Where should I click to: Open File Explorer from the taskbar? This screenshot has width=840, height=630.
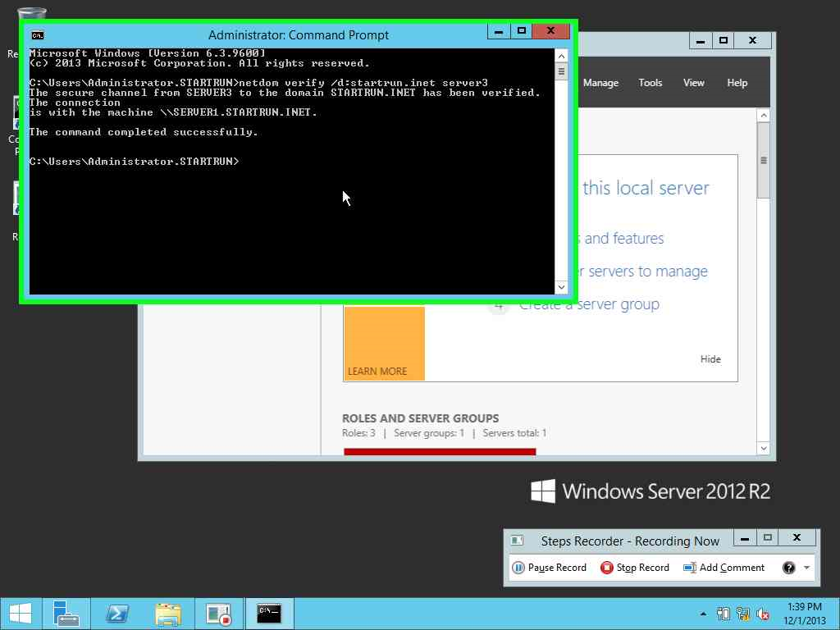(x=167, y=614)
